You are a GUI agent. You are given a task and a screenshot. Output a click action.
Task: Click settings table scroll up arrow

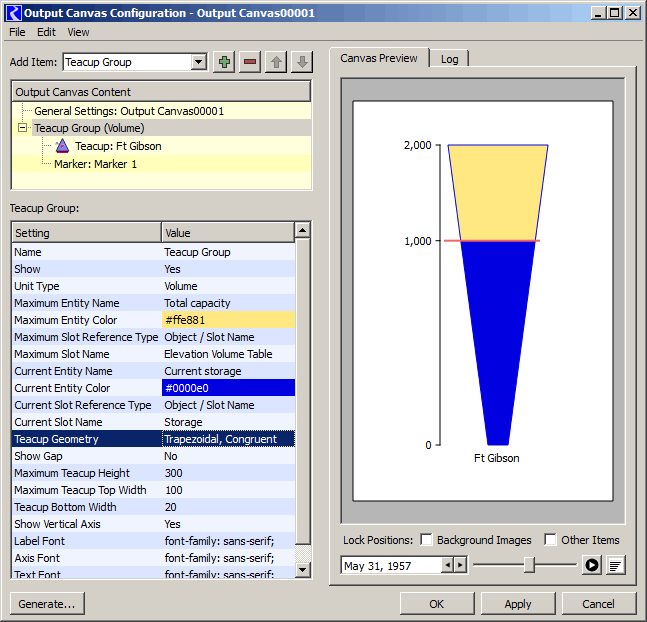coord(302,230)
